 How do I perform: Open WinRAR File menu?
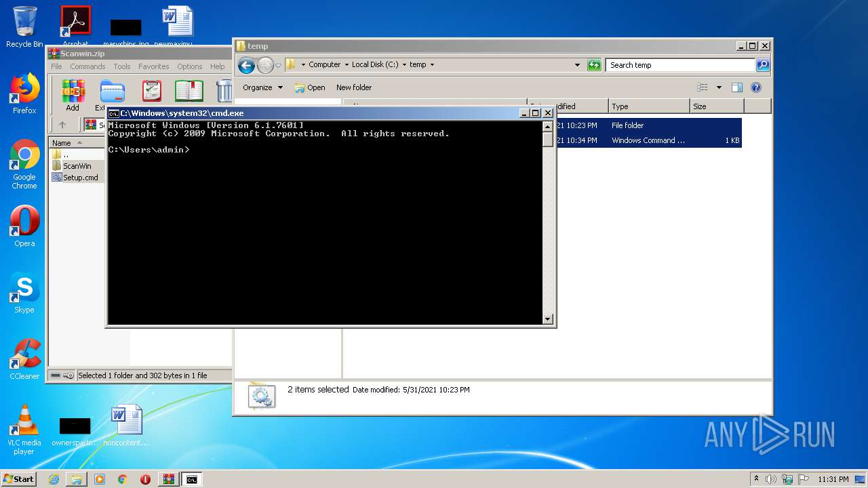point(56,66)
